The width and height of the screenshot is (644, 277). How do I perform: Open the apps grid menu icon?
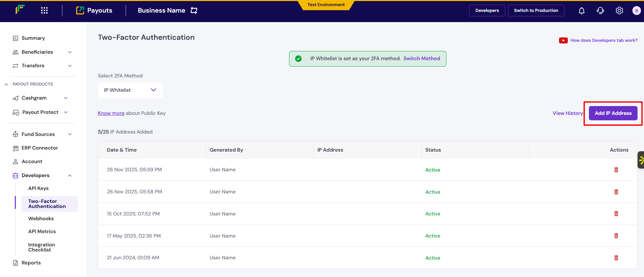coord(44,11)
